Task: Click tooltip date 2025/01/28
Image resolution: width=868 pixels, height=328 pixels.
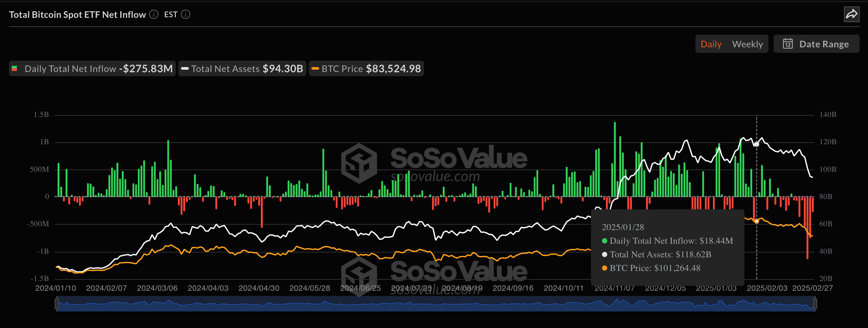Action: pyautogui.click(x=623, y=227)
